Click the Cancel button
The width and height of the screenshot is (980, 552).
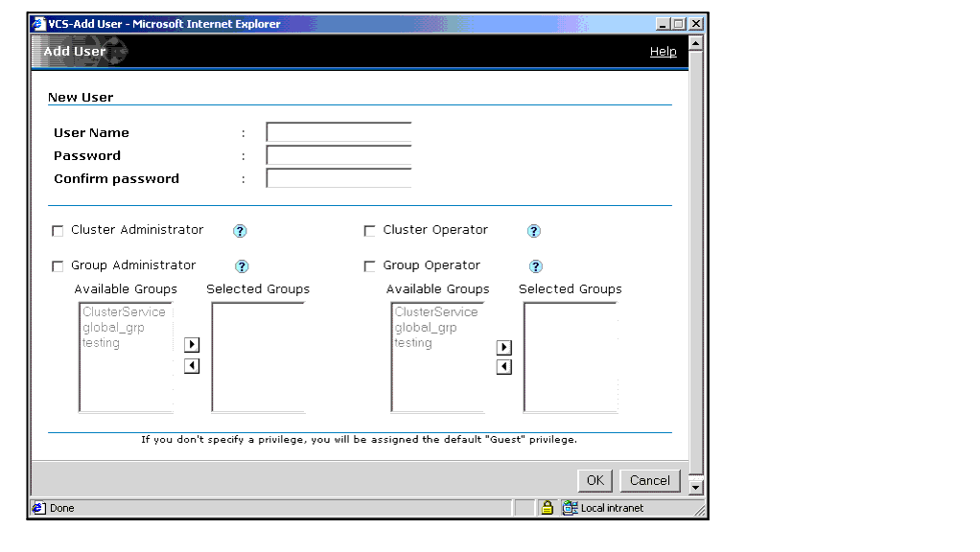pyautogui.click(x=649, y=480)
